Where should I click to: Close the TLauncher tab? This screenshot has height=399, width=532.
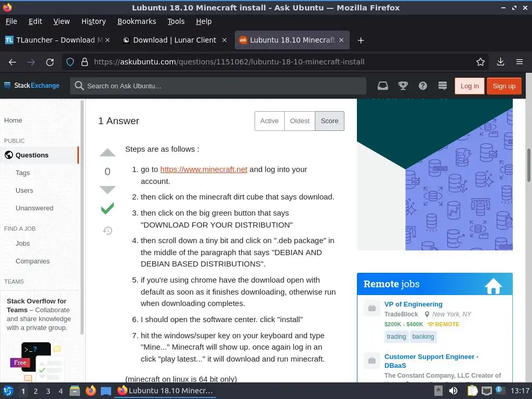tap(108, 40)
